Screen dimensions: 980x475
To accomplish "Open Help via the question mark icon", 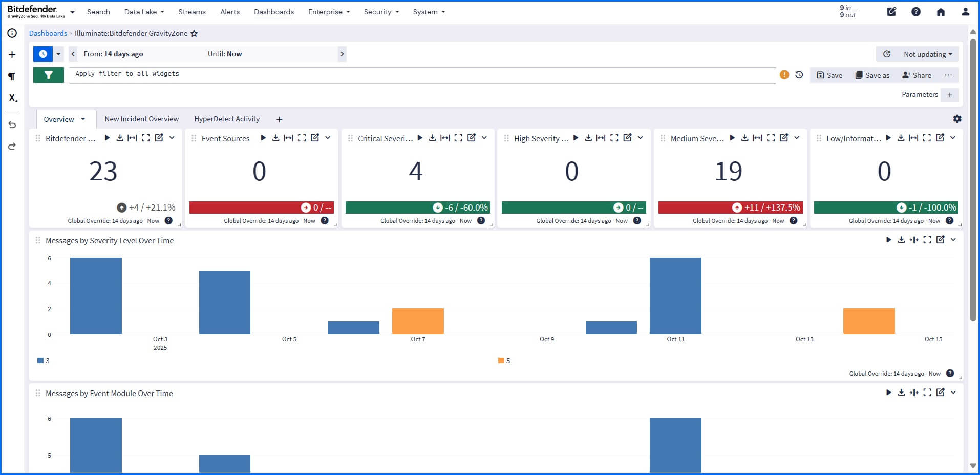I will coord(916,11).
